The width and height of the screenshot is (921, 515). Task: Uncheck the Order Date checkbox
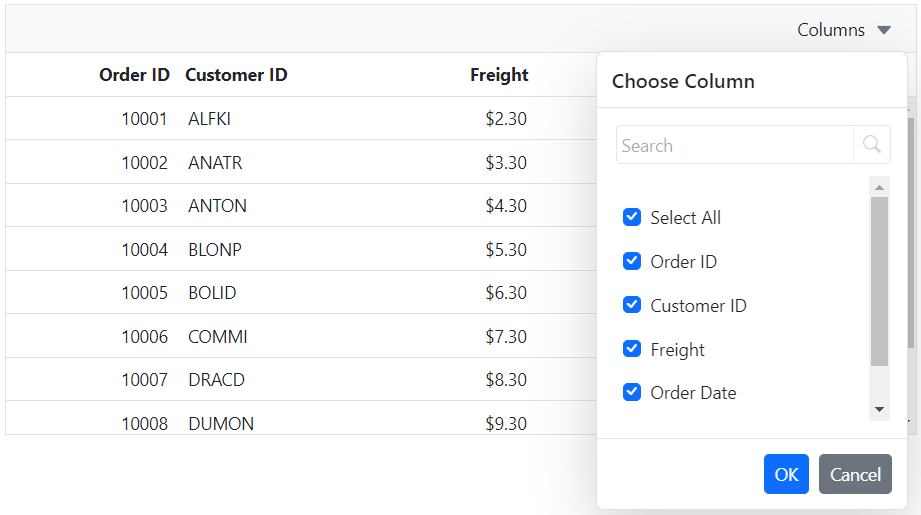pyautogui.click(x=632, y=392)
